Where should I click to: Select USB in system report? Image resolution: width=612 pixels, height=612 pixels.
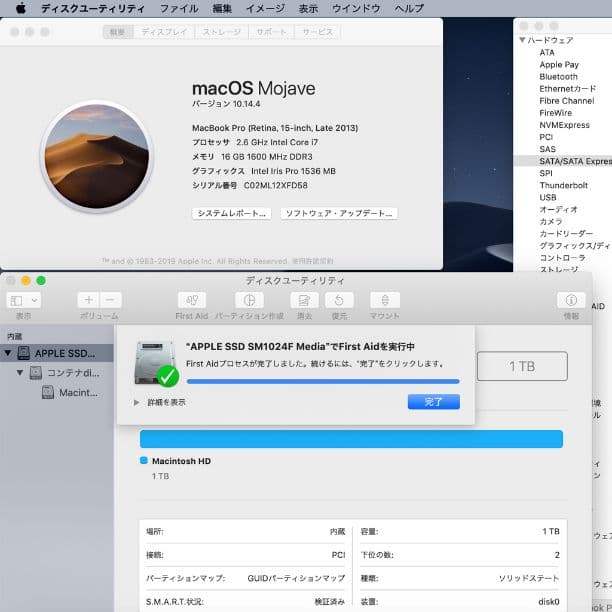(548, 197)
